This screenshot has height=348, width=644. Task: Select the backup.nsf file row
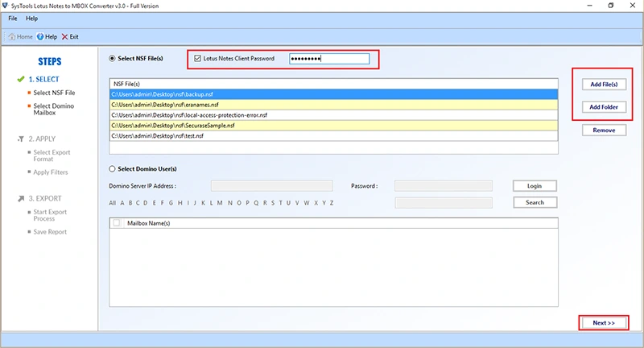(333, 94)
